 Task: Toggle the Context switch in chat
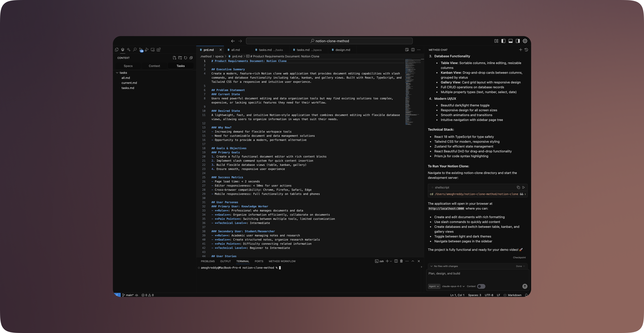tap(481, 286)
